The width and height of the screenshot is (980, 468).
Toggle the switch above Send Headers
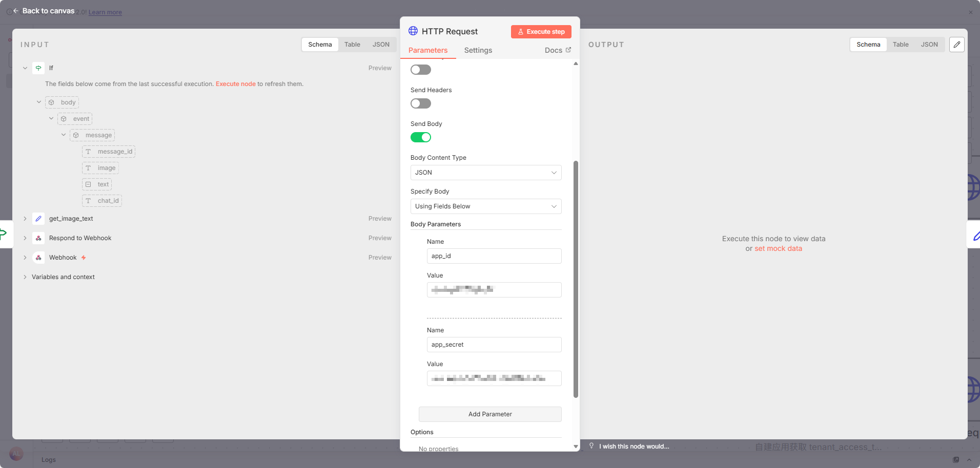coord(420,70)
